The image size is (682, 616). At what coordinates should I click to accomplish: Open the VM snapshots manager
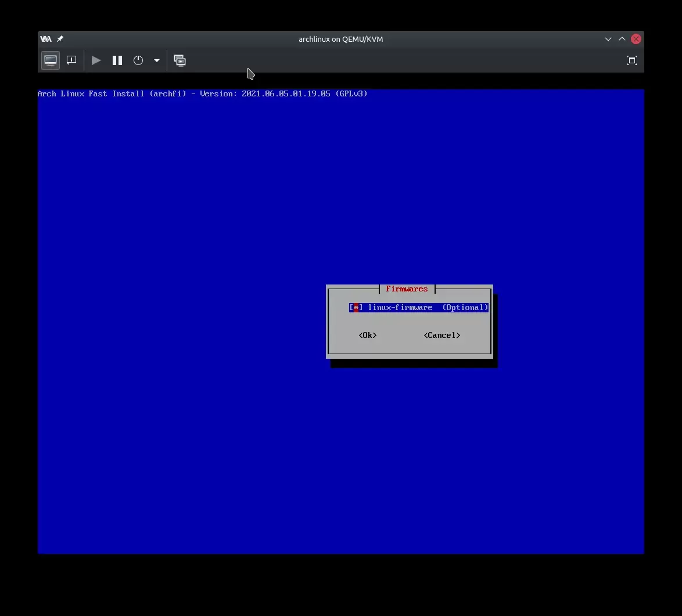pyautogui.click(x=180, y=60)
